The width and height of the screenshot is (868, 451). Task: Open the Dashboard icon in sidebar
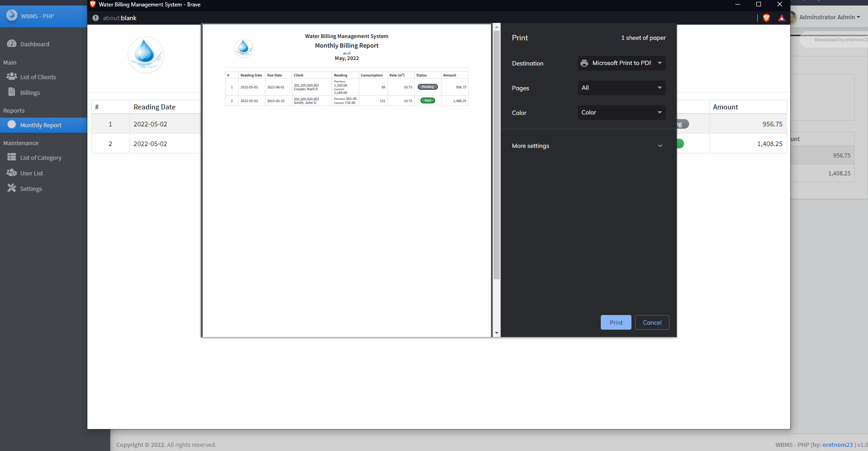tap(11, 43)
